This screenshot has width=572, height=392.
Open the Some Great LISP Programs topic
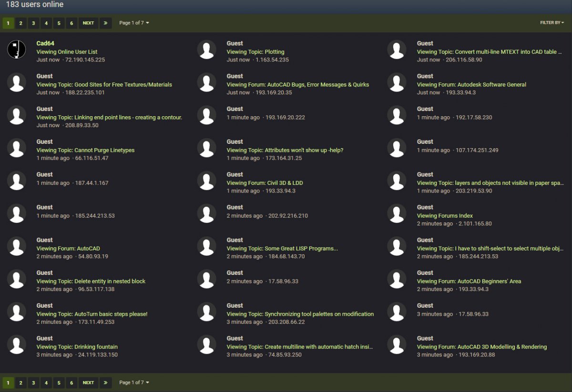click(282, 249)
